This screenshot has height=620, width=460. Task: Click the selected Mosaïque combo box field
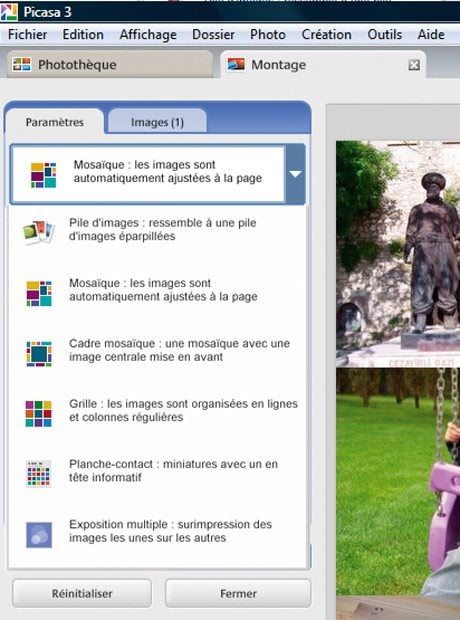click(157, 174)
